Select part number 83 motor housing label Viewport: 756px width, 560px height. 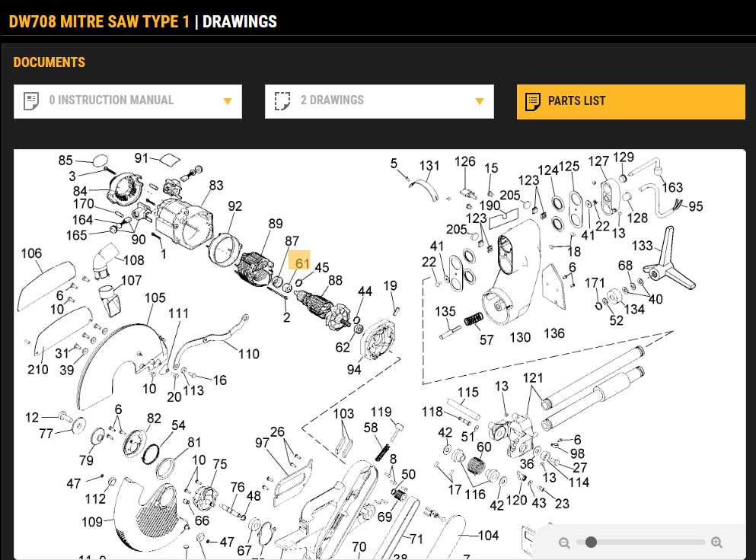tap(216, 186)
